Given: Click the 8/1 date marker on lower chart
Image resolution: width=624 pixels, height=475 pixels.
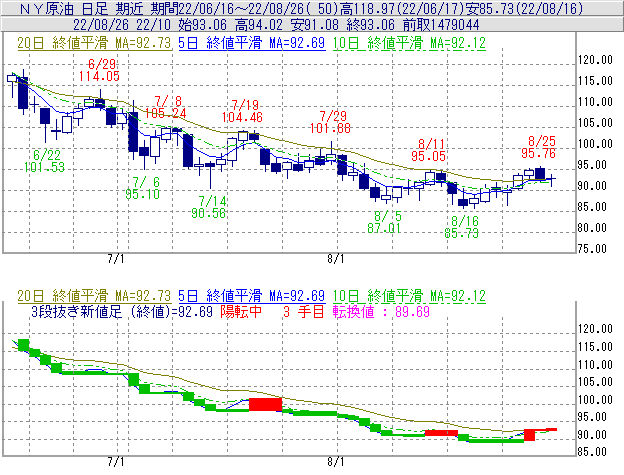Looking at the screenshot, I should click(x=336, y=462).
